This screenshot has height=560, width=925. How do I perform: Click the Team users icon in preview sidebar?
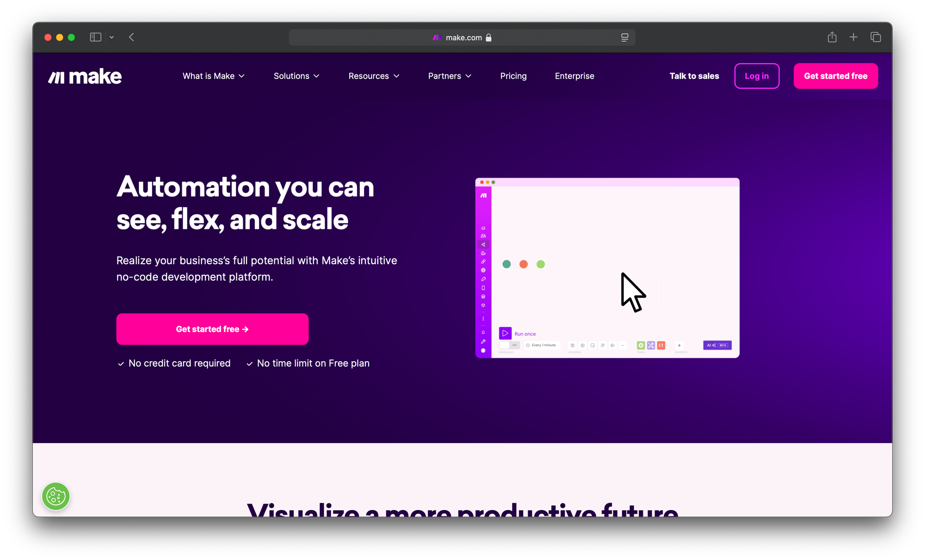coord(483,236)
